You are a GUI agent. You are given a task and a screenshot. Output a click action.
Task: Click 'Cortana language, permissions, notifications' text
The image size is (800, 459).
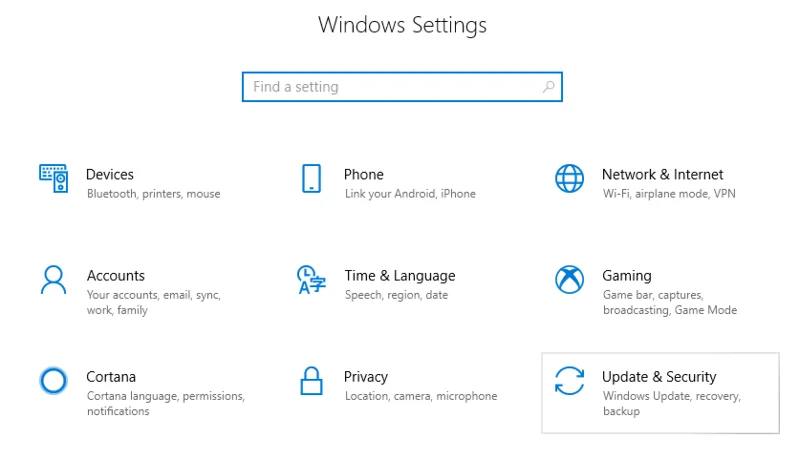tap(166, 403)
